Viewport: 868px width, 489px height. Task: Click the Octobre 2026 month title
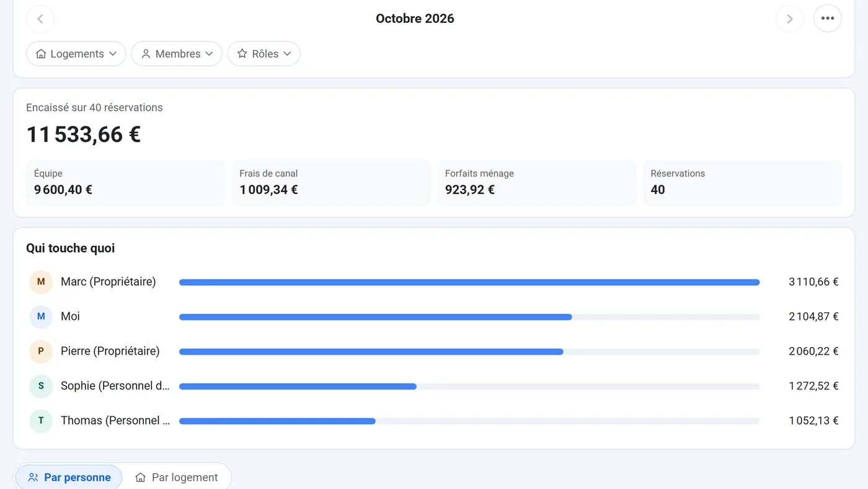[x=415, y=19]
